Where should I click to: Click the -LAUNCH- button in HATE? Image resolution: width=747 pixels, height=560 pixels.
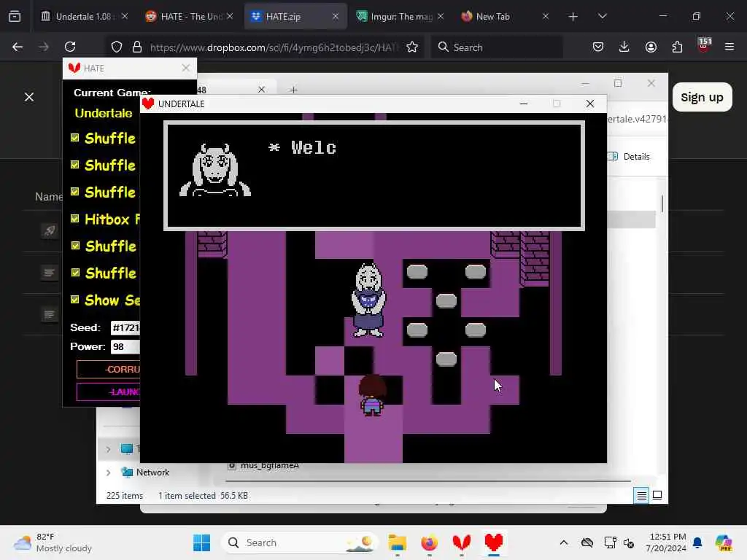tap(109, 392)
